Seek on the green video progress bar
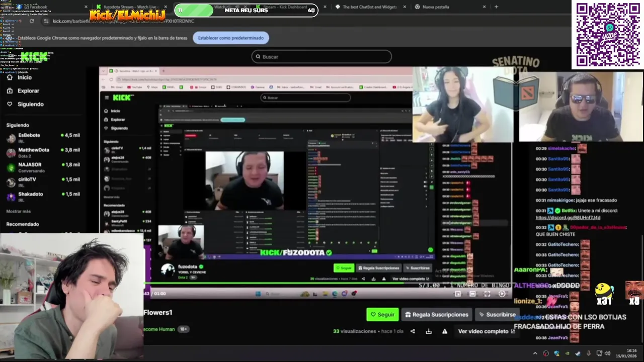 pos(327,284)
